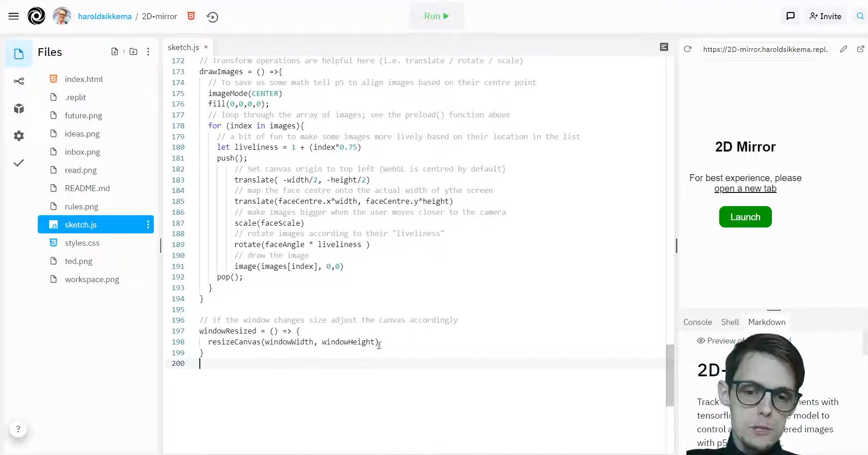Click the new file icon
Viewport: 868px width, 455px height.
[115, 52]
